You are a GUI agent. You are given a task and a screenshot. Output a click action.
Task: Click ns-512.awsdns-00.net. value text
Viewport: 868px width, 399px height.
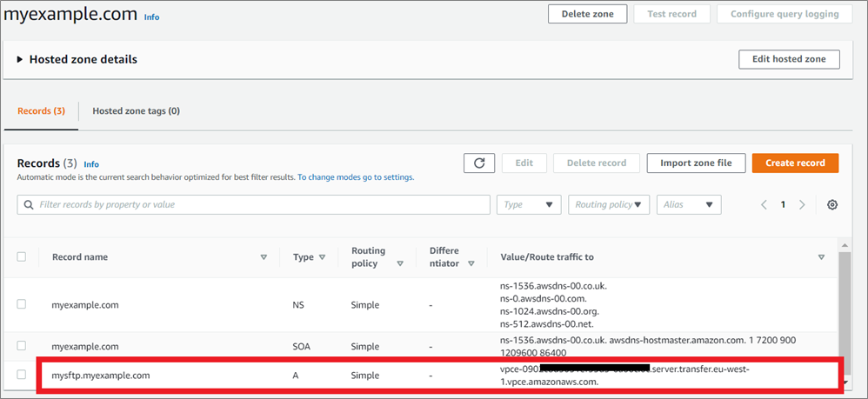coord(547,323)
